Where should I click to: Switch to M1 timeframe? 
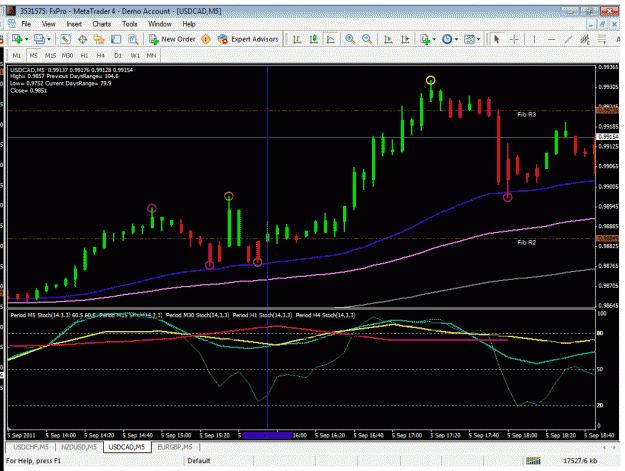[17, 55]
